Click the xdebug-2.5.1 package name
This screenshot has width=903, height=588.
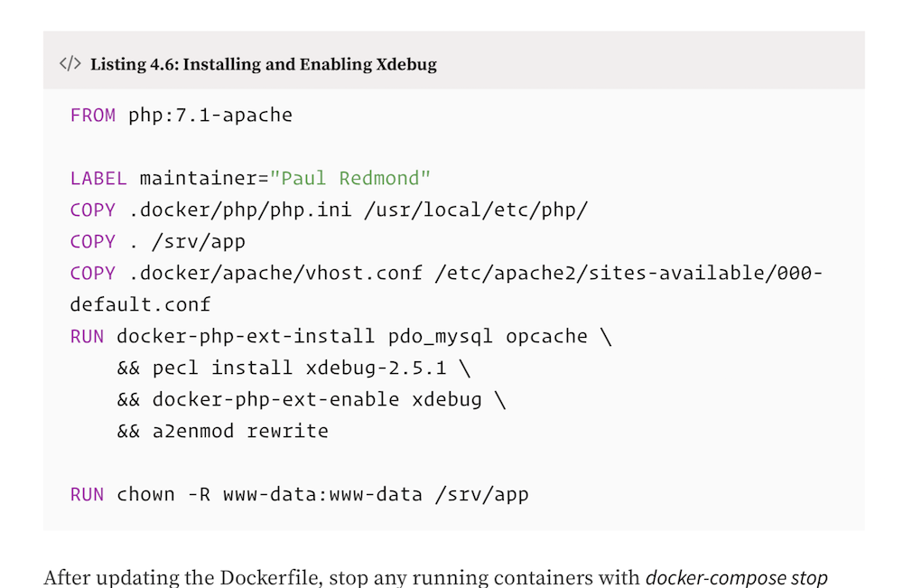pos(376,368)
